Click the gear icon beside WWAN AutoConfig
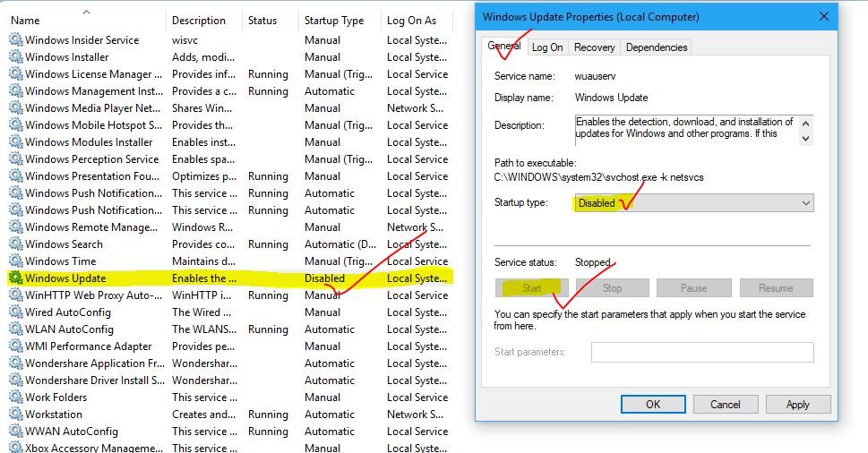The height and width of the screenshot is (453, 868). (x=16, y=431)
